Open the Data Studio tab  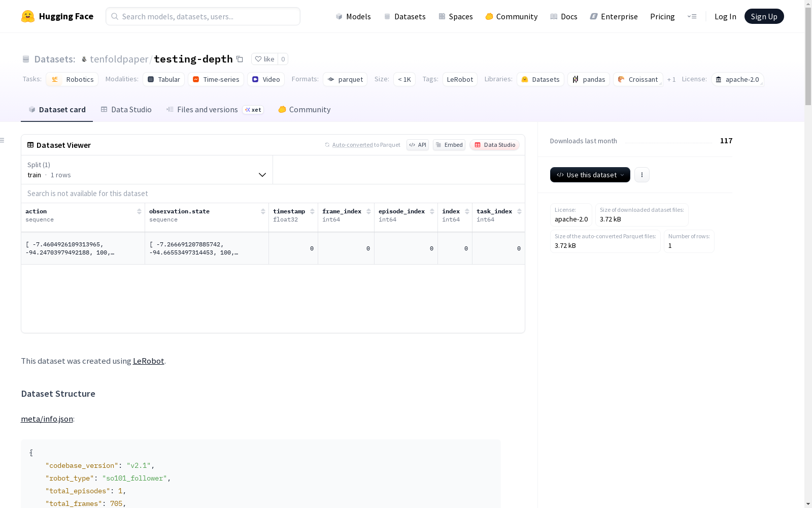tap(126, 109)
